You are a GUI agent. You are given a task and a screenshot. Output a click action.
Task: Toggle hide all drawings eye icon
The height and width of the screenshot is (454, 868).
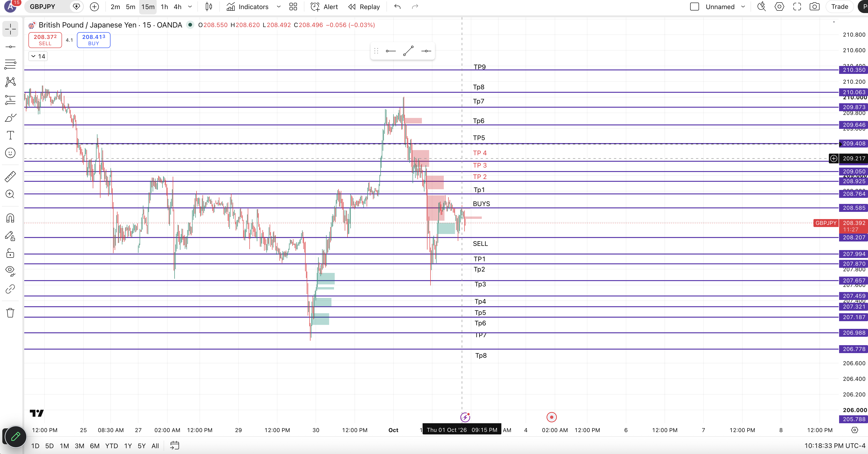(x=10, y=271)
